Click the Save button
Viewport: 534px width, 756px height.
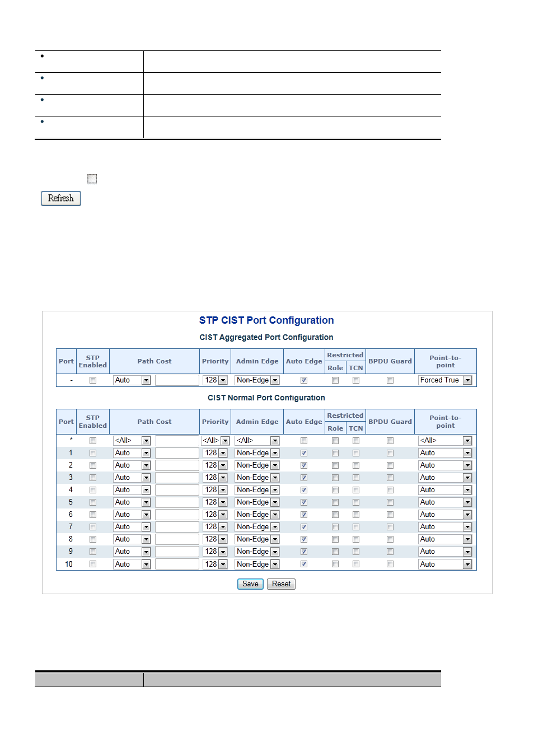coord(250,584)
